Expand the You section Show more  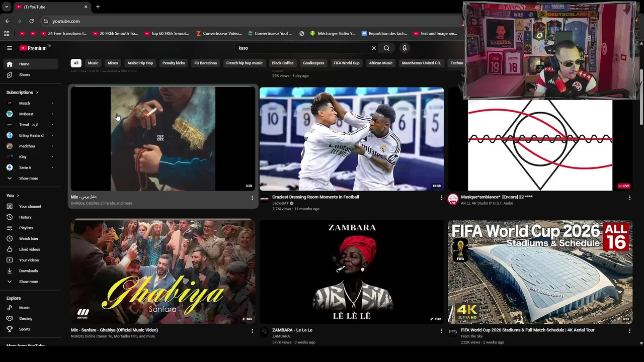pyautogui.click(x=30, y=282)
